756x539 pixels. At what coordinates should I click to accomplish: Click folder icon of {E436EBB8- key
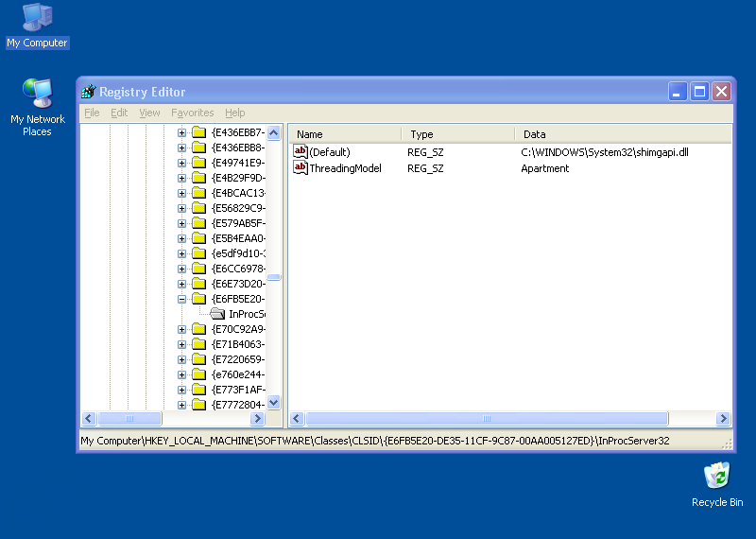[x=199, y=148]
